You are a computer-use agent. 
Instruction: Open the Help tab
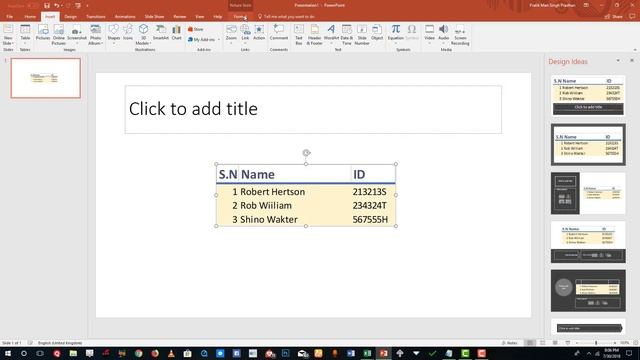(218, 17)
